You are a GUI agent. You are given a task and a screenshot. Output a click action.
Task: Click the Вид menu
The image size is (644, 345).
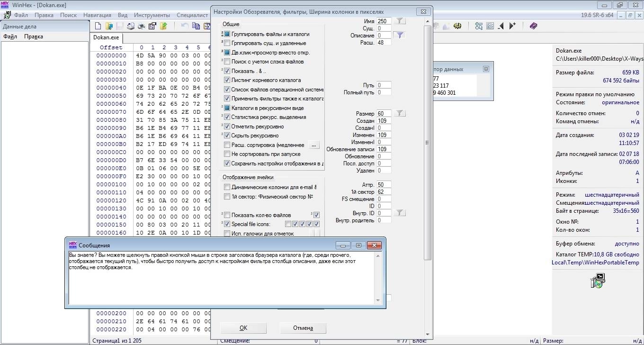pos(123,15)
